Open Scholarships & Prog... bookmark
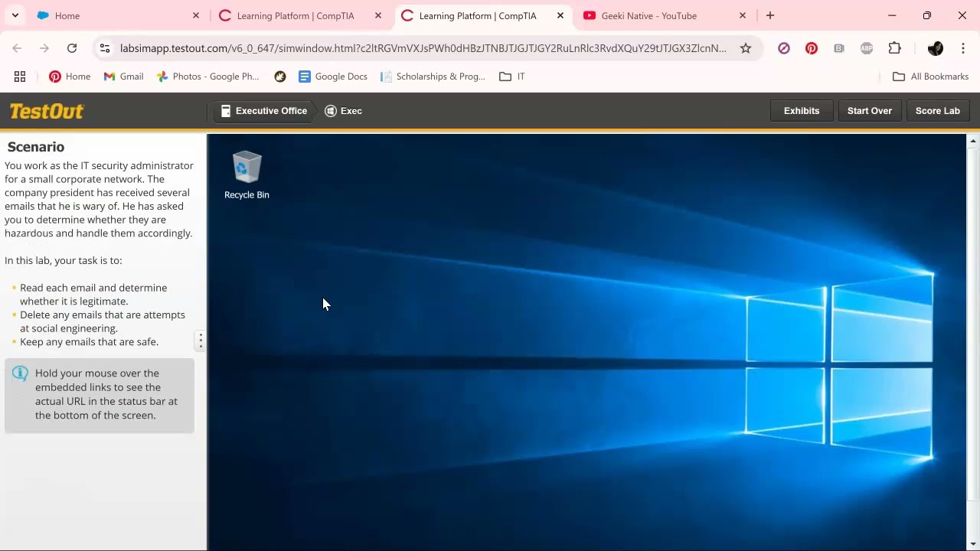980x551 pixels. pos(433,77)
